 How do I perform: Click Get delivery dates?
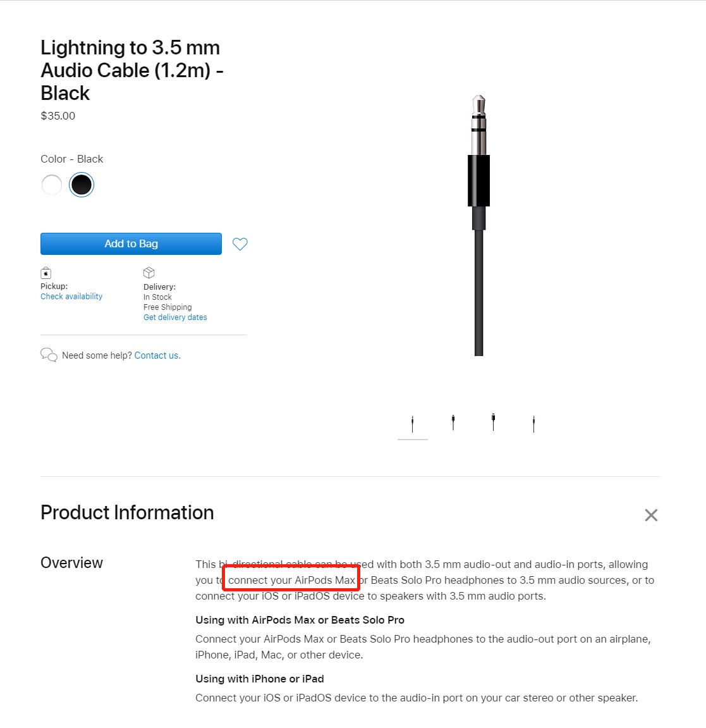tap(175, 317)
